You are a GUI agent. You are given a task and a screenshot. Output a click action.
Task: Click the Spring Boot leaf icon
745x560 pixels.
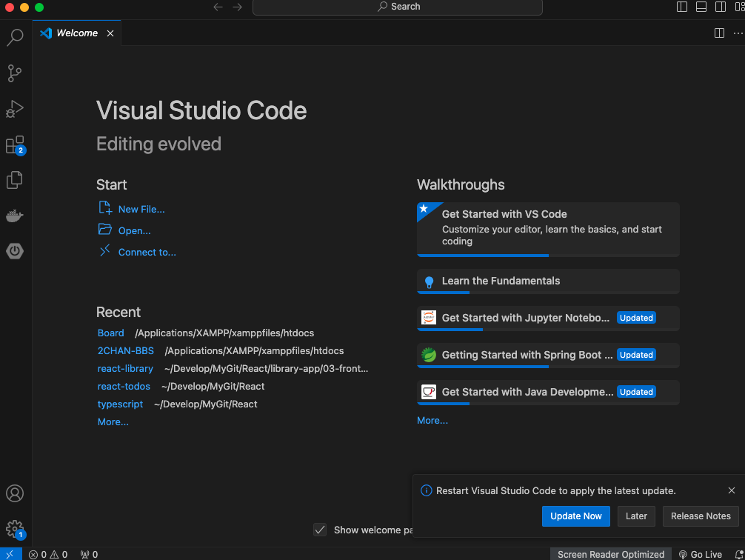click(429, 355)
